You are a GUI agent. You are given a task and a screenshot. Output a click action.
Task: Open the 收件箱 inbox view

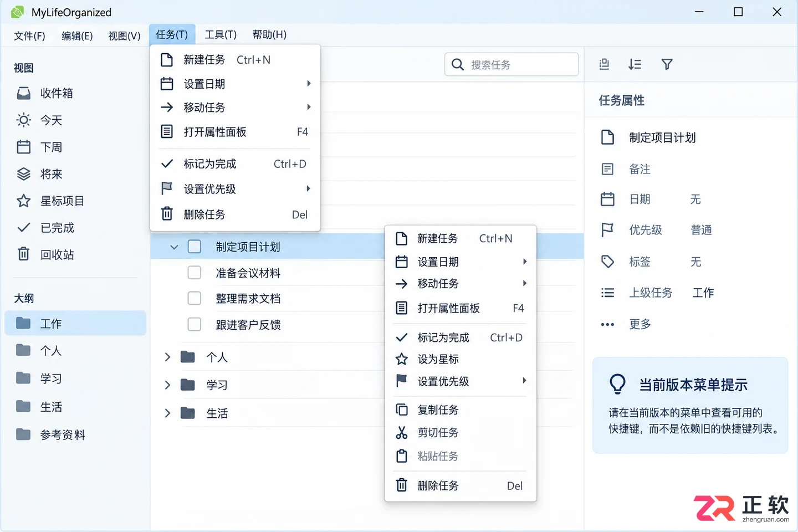pyautogui.click(x=75, y=93)
